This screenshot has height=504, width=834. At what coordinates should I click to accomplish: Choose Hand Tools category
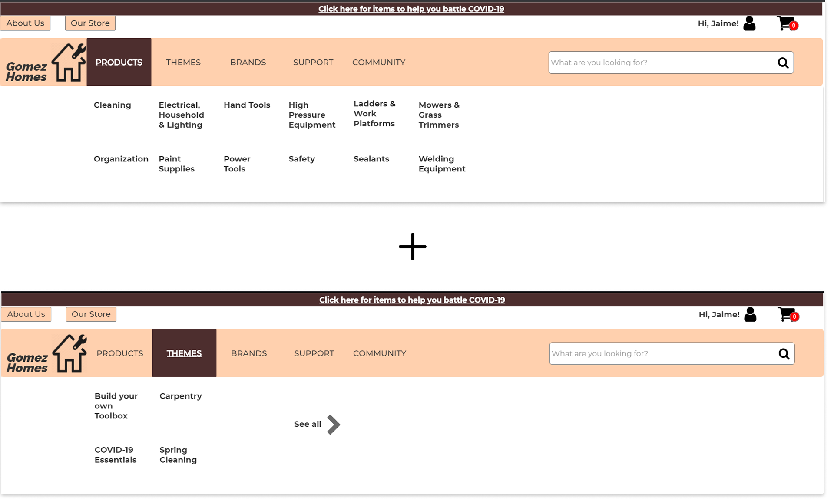tap(247, 105)
